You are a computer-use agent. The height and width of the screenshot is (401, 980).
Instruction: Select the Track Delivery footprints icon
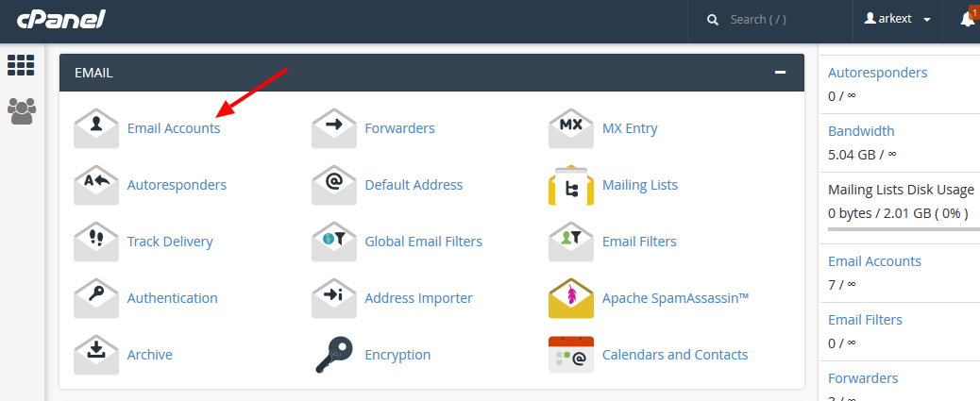tap(96, 242)
